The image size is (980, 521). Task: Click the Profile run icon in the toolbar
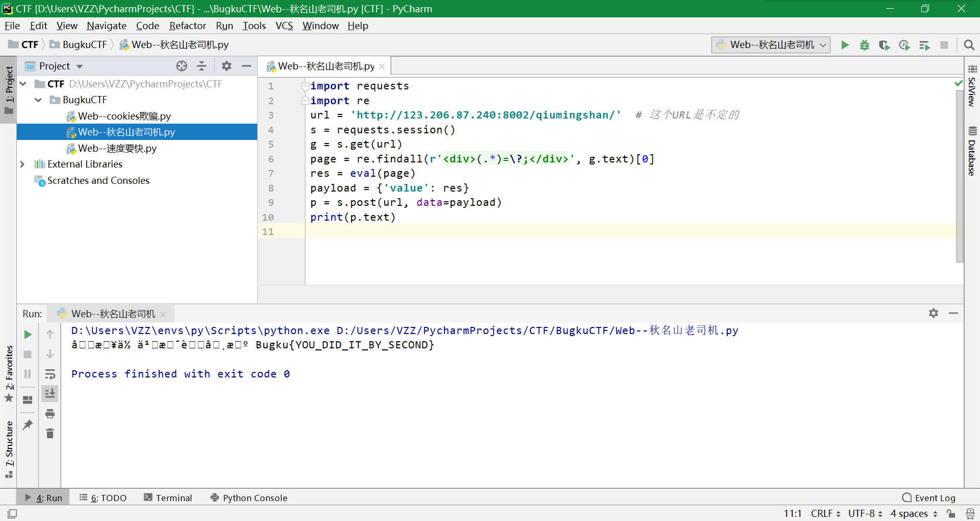tap(904, 45)
